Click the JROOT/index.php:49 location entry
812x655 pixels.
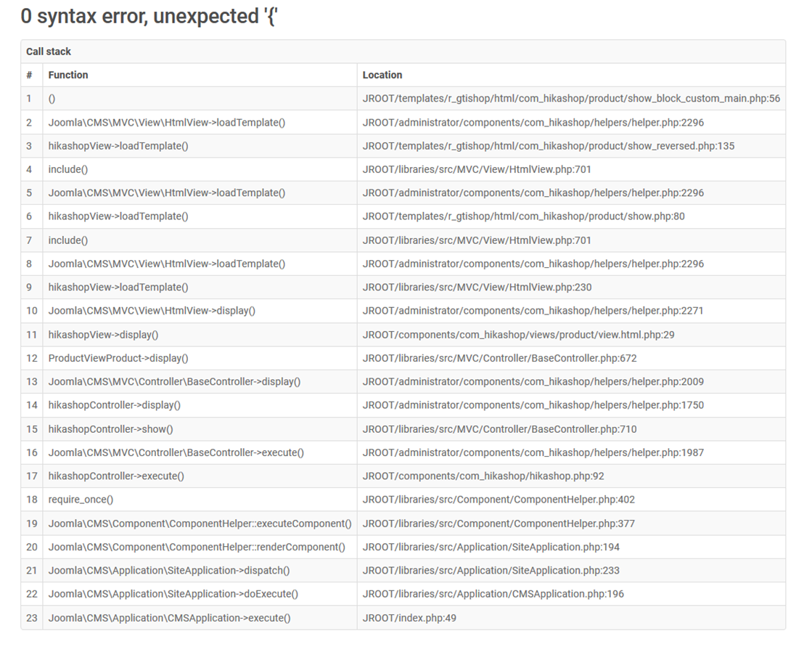coord(409,618)
